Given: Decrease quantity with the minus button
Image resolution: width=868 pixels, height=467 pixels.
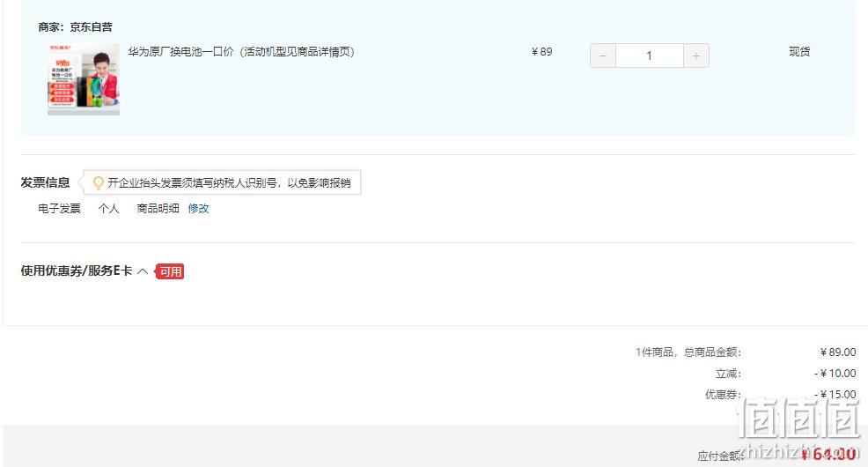Looking at the screenshot, I should coord(603,56).
